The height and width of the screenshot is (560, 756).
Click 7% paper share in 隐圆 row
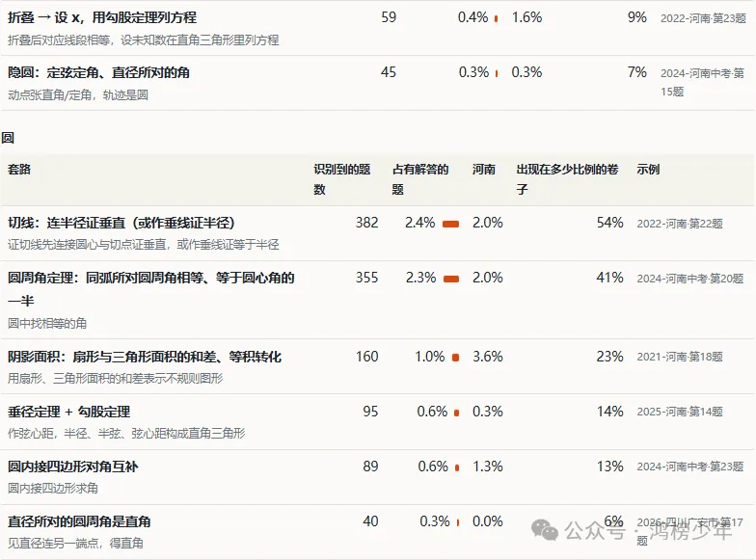click(636, 72)
